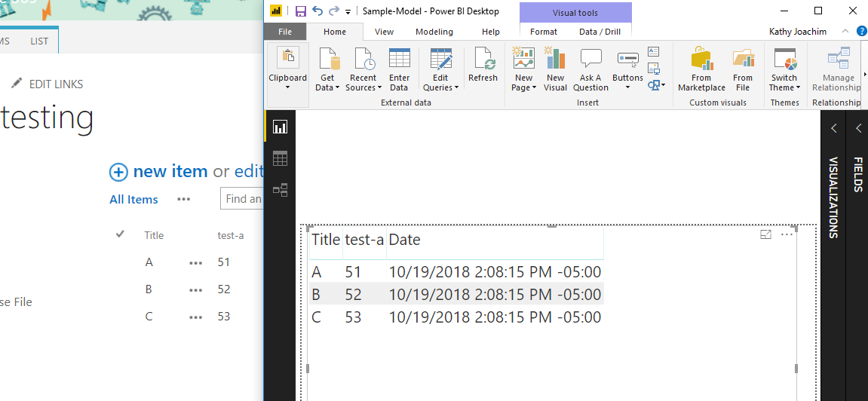The width and height of the screenshot is (868, 401).
Task: Redo the last undone action
Action: click(x=334, y=11)
